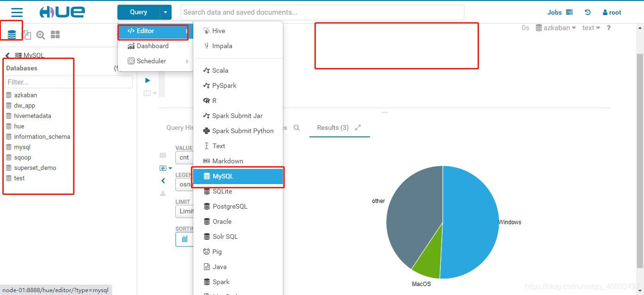Choose the Hive editor

tap(238, 31)
